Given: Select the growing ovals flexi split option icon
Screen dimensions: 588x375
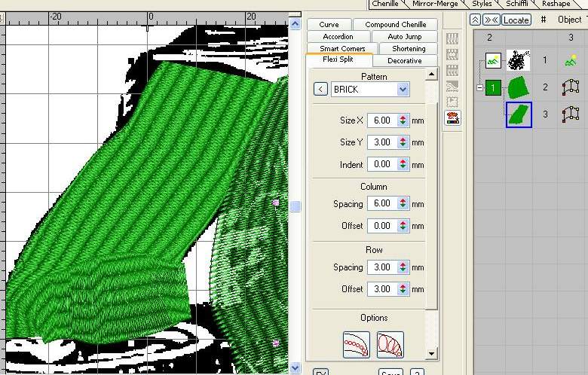Looking at the screenshot, I should coord(390,345).
